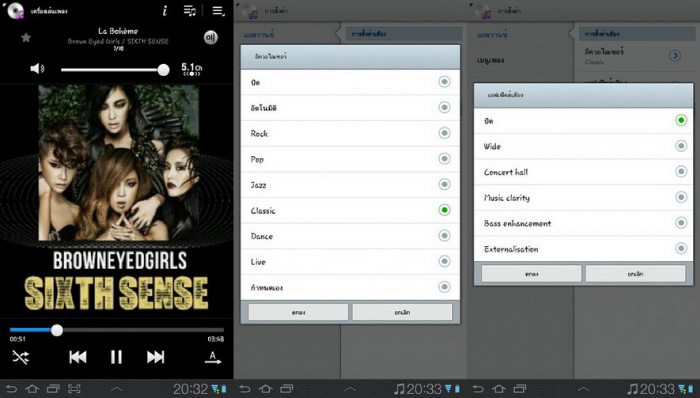The width and height of the screenshot is (700, 398).
Task: Click the song progress bar
Action: click(117, 330)
